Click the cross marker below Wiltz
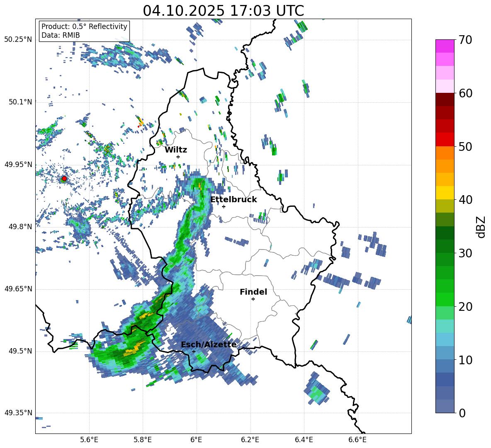 [178, 157]
